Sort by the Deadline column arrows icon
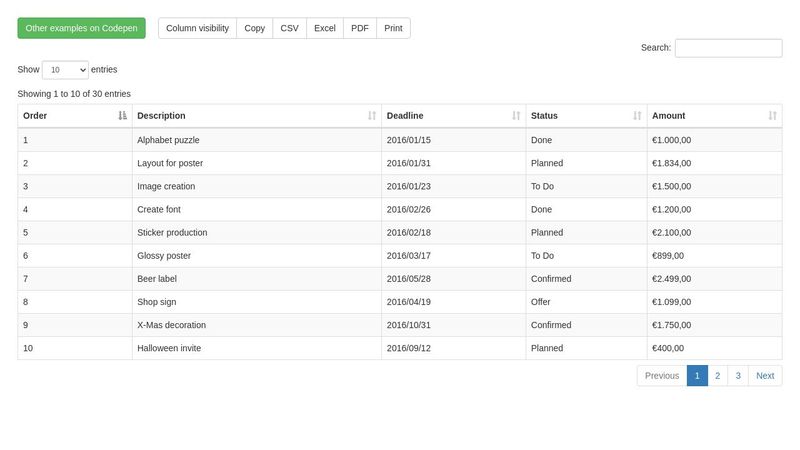 coord(516,116)
